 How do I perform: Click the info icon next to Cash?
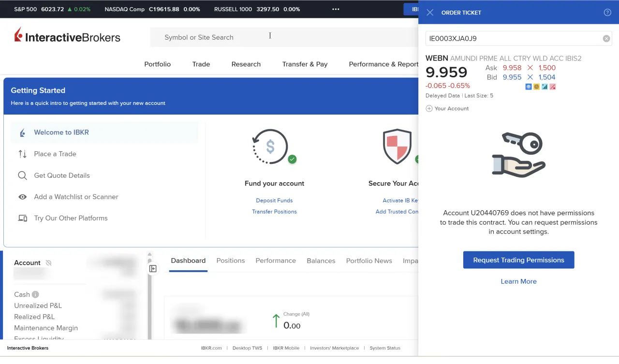[x=35, y=294]
